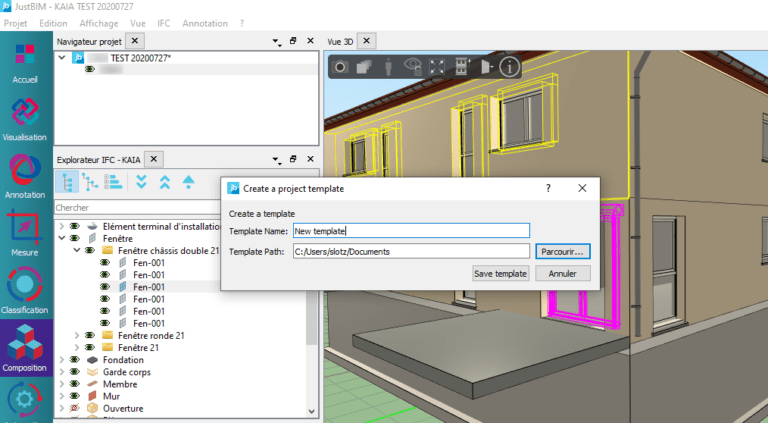Open the Affichage menu

(x=98, y=24)
